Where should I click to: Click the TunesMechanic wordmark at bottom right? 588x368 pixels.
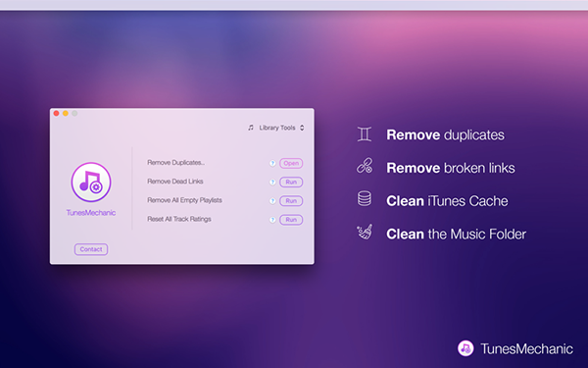(x=527, y=348)
